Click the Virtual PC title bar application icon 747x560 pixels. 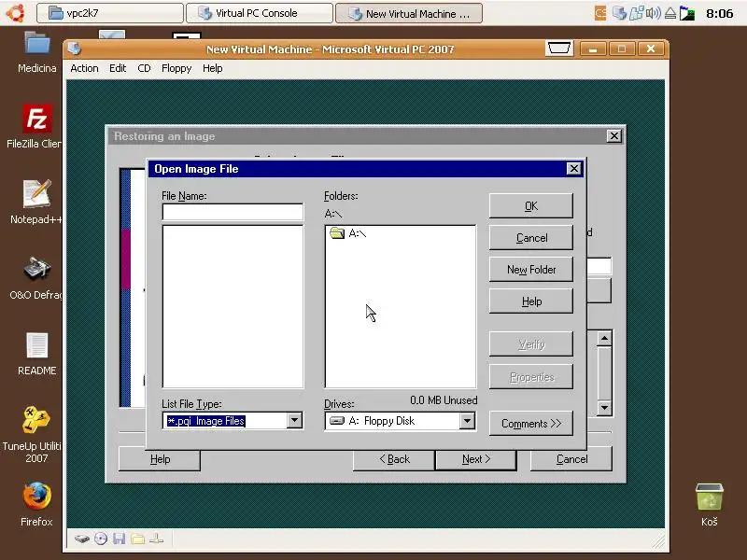click(75, 49)
